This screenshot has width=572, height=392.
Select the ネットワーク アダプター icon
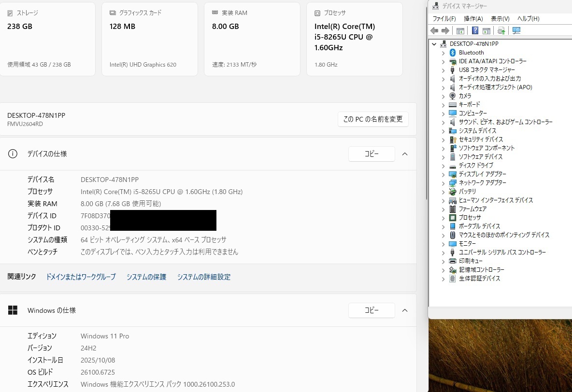(x=453, y=182)
